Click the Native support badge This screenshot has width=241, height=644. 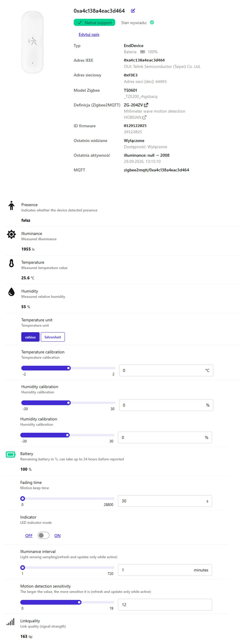pos(94,22)
